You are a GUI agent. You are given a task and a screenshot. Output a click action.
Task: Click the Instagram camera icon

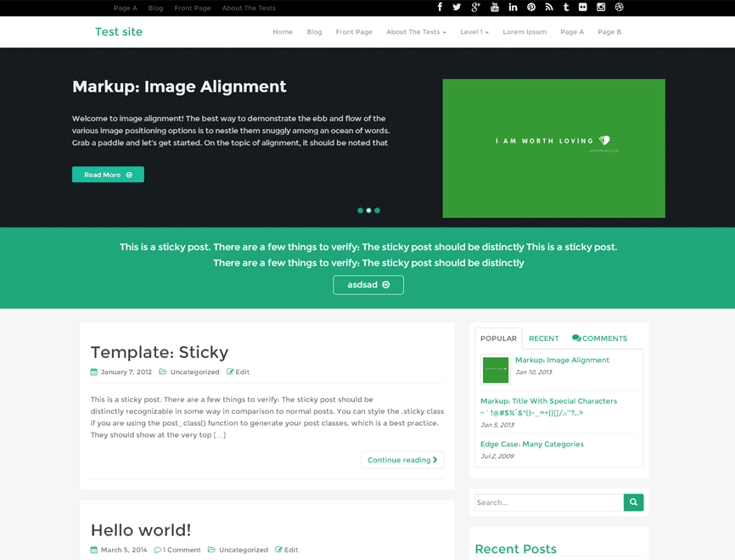(x=601, y=8)
